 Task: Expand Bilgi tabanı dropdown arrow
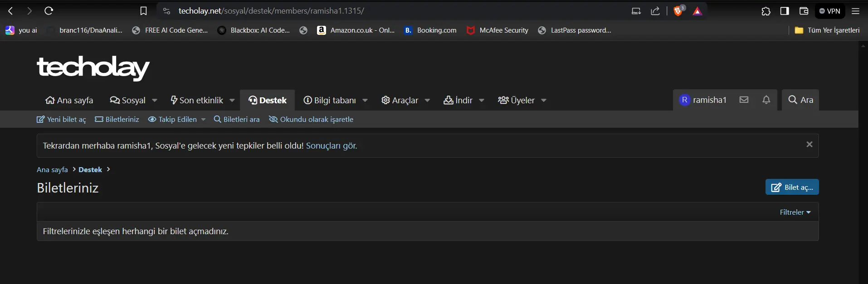365,101
